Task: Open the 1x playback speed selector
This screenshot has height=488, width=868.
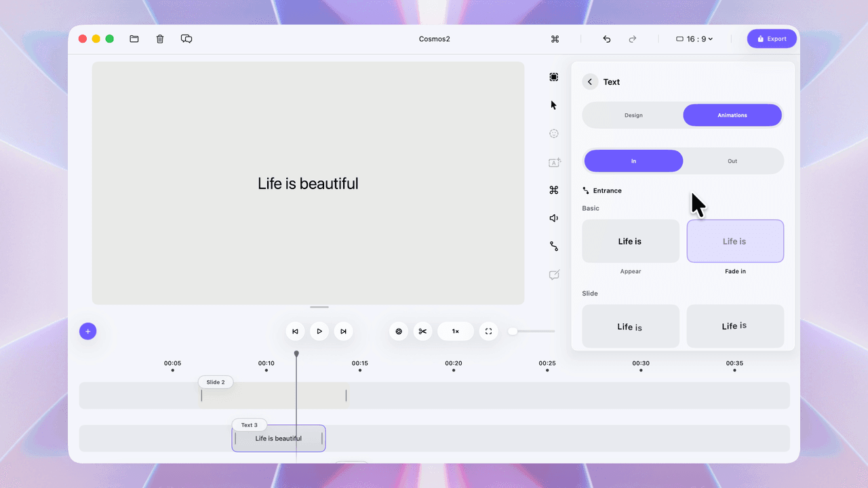Action: 455,331
